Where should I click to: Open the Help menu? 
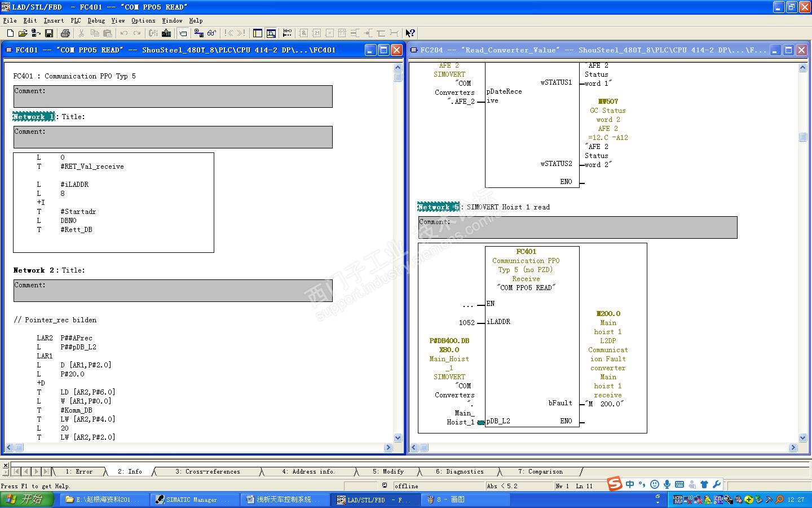pyautogui.click(x=196, y=20)
